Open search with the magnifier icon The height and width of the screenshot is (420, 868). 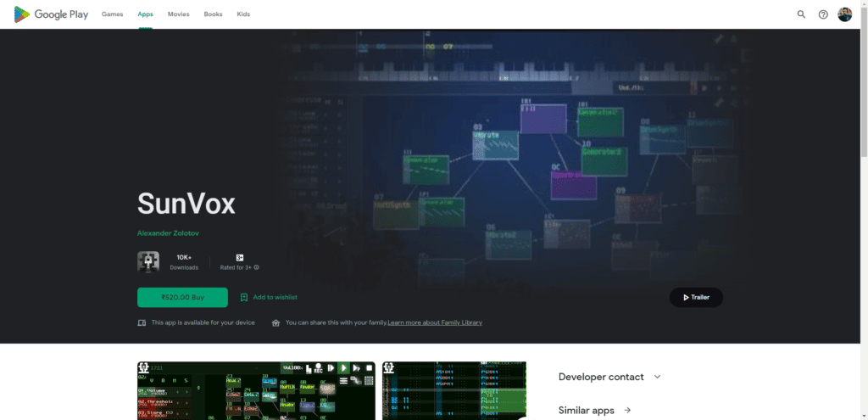click(801, 14)
